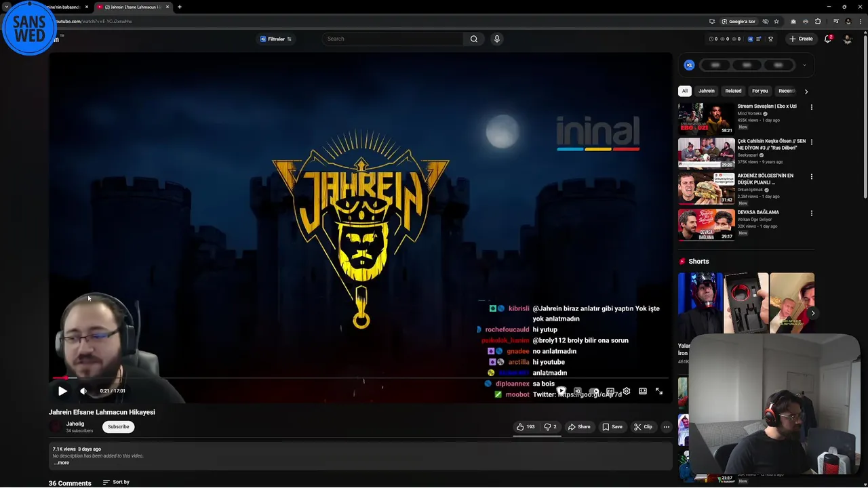Open the Filtreler filter button

pyautogui.click(x=275, y=39)
